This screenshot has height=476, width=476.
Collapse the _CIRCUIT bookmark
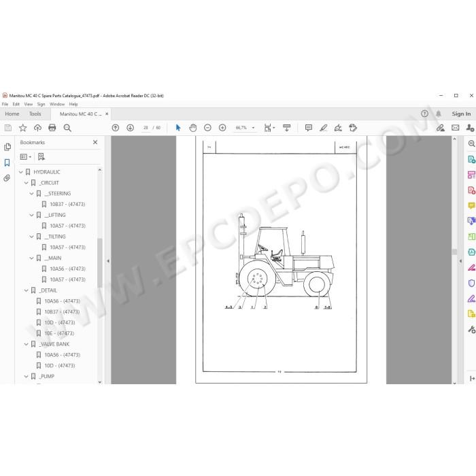point(26,183)
